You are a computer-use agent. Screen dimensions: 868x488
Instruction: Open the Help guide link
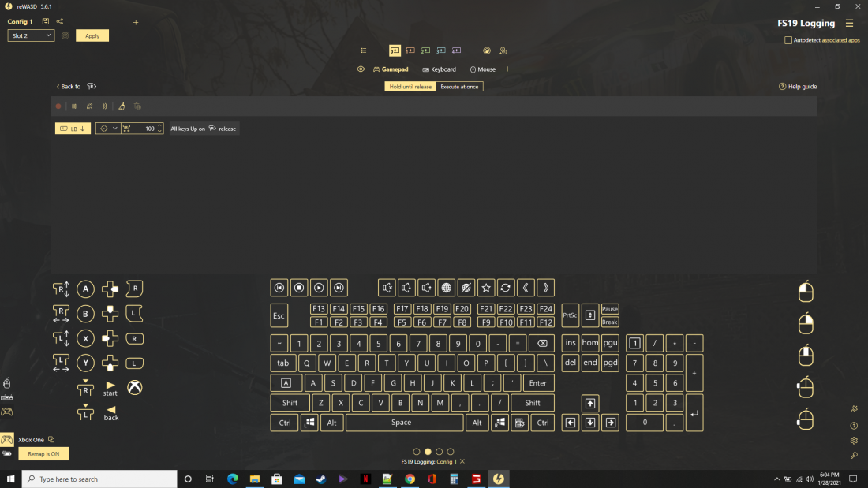(x=798, y=87)
